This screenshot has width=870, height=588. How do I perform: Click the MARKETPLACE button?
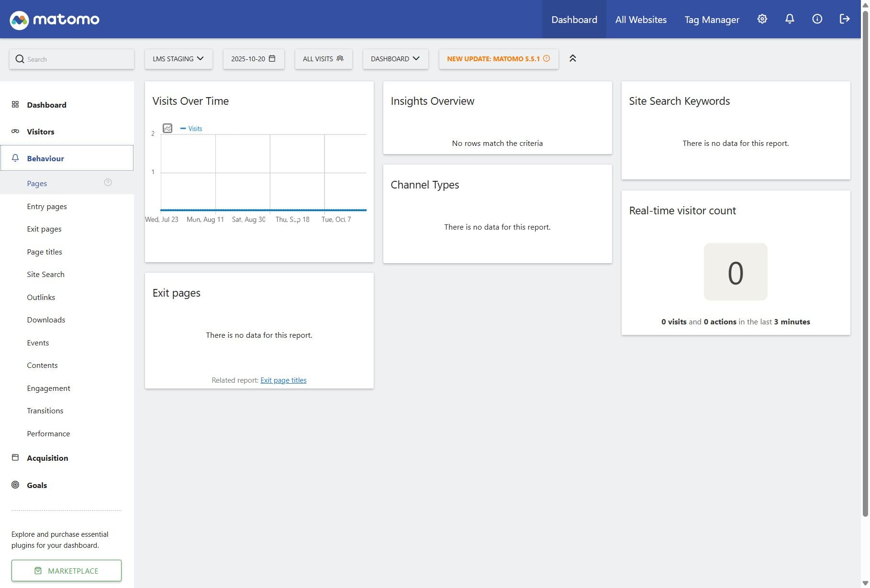pos(67,571)
